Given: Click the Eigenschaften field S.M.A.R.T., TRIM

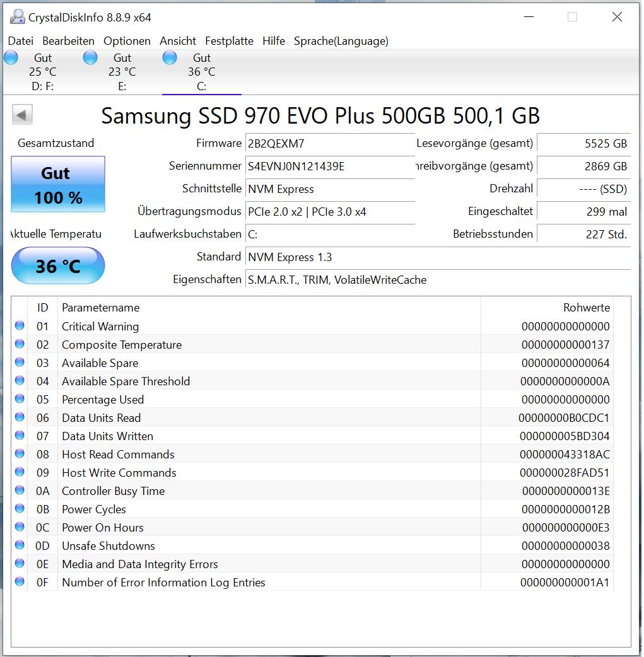Looking at the screenshot, I should click(438, 279).
